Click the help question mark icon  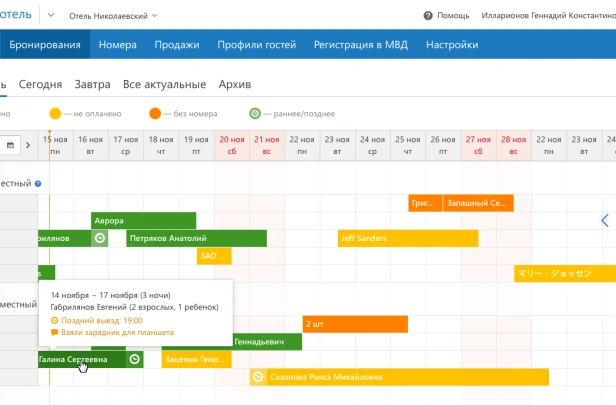tap(428, 16)
